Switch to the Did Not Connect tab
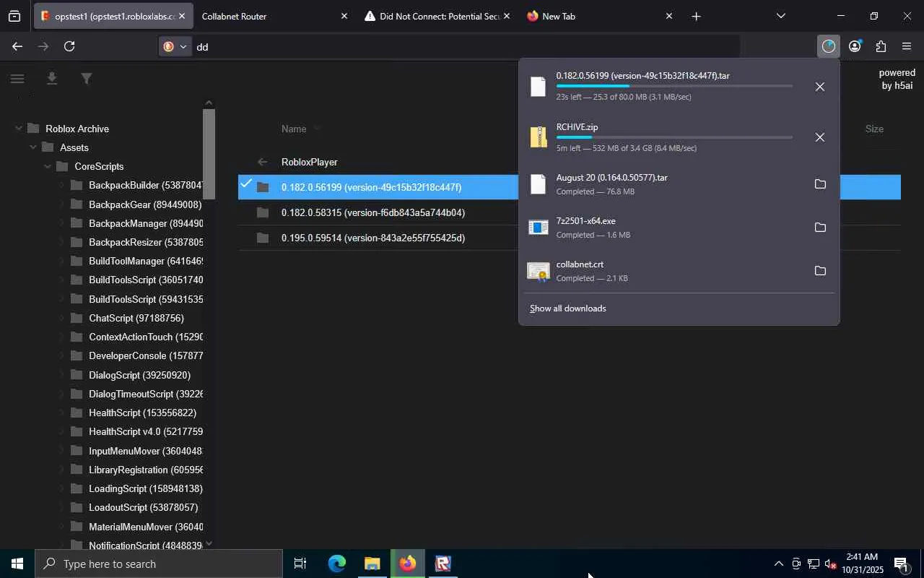 437,16
